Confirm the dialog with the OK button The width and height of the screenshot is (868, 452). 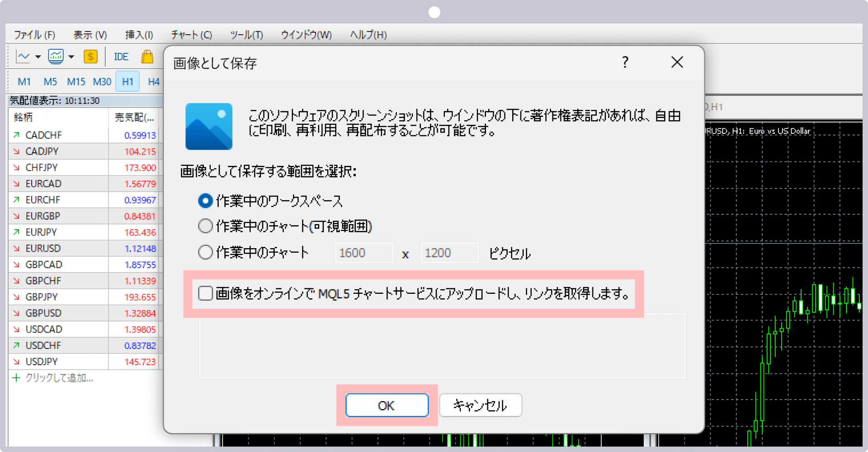[387, 405]
